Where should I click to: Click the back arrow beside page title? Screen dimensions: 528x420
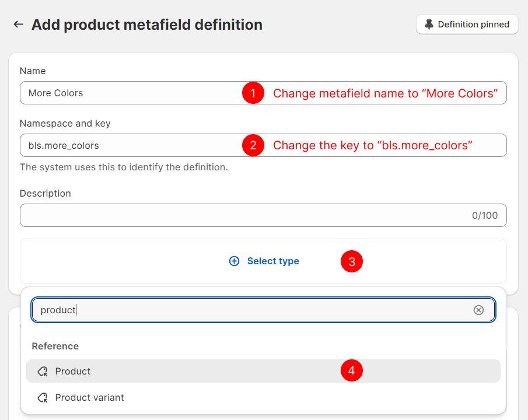[19, 24]
